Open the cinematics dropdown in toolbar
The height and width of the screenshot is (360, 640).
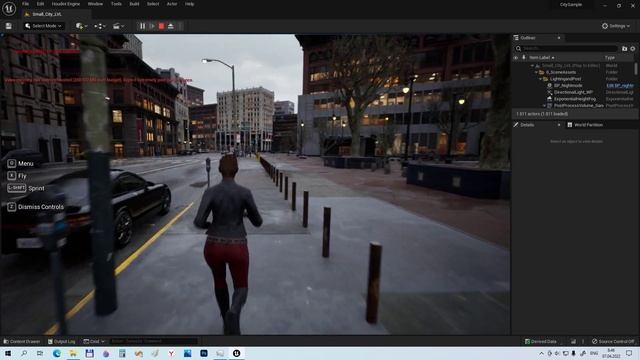pyautogui.click(x=118, y=26)
